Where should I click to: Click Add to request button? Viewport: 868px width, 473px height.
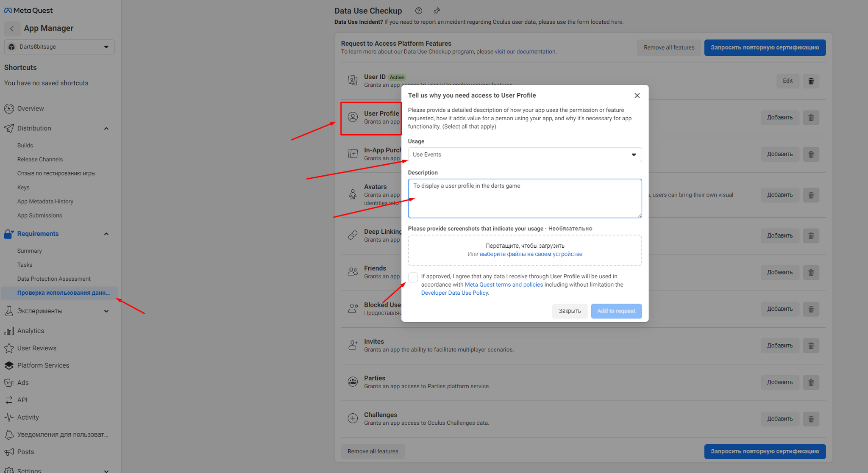pos(616,311)
